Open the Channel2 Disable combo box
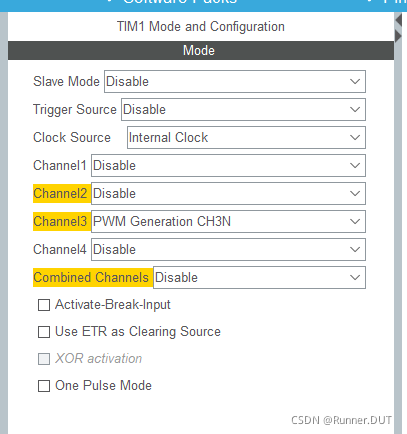Viewport: 407px width, 434px height. point(228,193)
